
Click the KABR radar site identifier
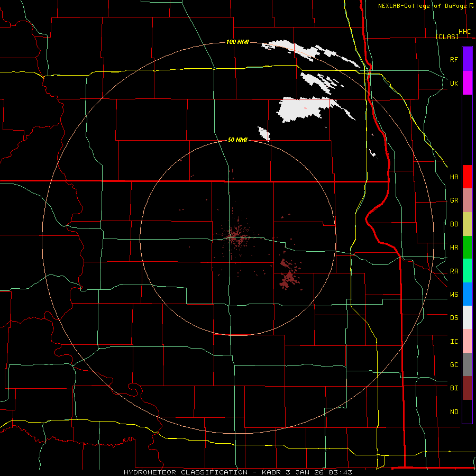click(x=272, y=472)
